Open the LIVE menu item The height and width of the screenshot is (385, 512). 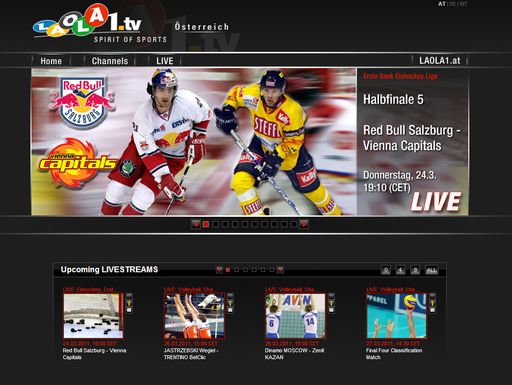coord(165,61)
